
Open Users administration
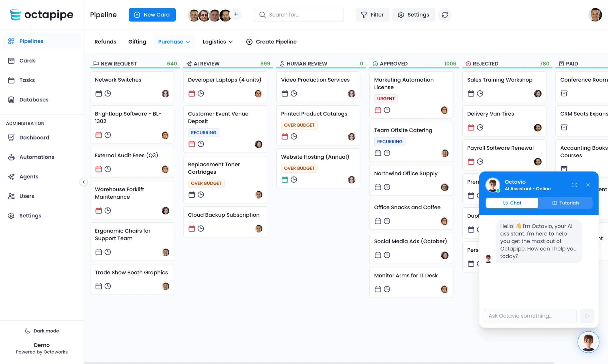click(42, 196)
